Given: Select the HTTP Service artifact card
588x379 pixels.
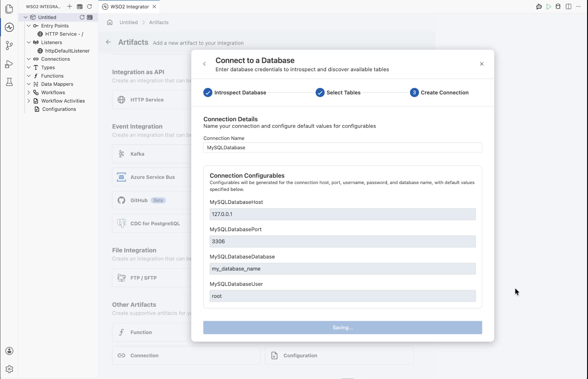Looking at the screenshot, I should pos(152,100).
